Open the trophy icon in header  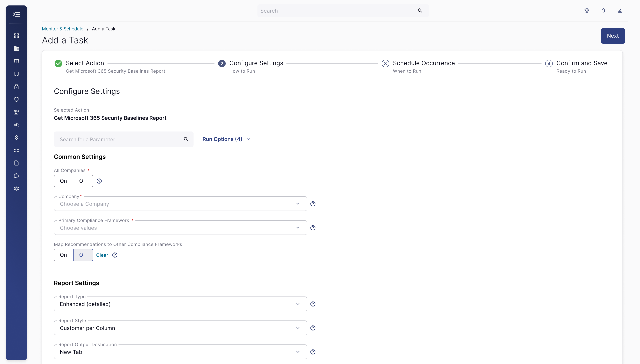587,11
